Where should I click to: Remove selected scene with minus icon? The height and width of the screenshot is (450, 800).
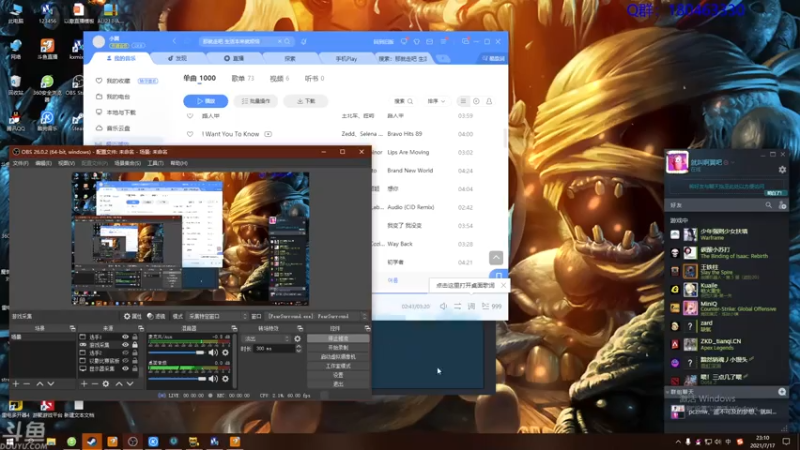(27, 384)
